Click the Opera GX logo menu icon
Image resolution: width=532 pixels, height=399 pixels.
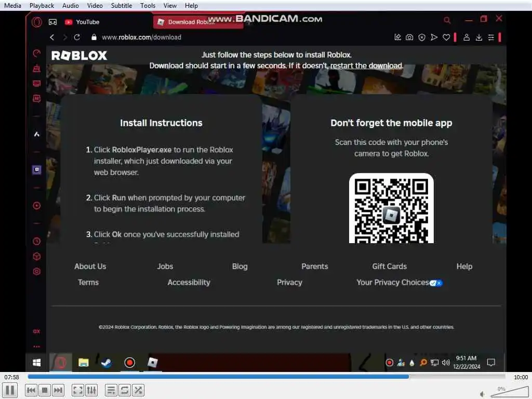pos(37,22)
